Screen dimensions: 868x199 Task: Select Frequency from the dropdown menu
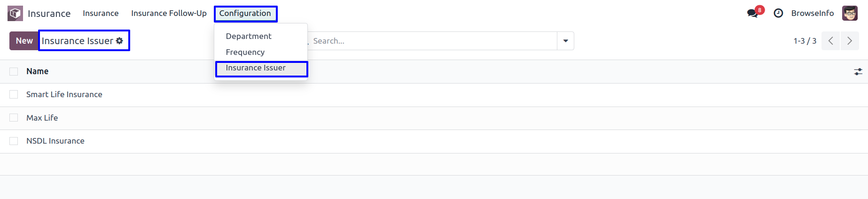tap(245, 52)
